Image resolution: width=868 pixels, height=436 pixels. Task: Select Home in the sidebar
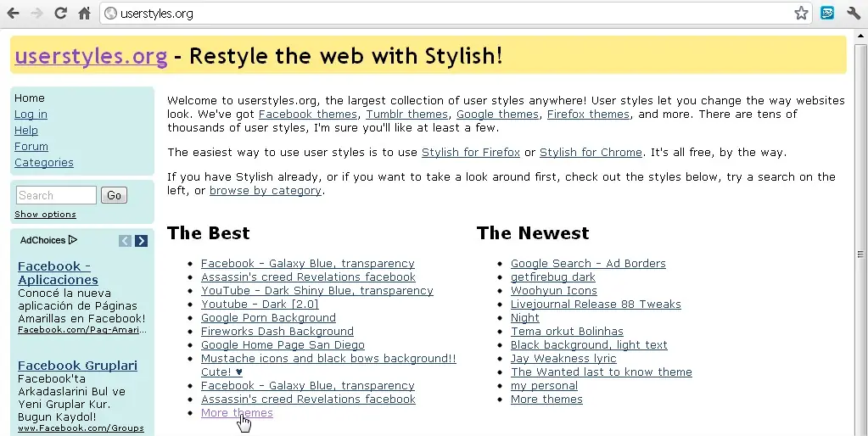[30, 98]
